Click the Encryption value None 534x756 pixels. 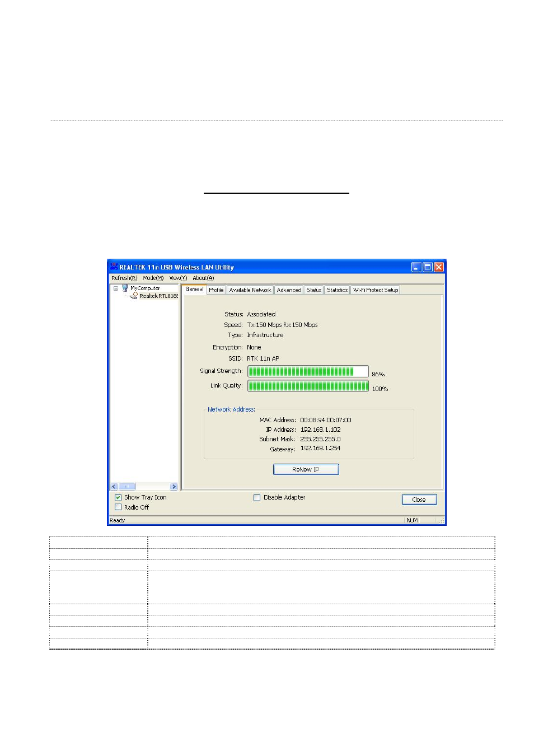point(254,347)
